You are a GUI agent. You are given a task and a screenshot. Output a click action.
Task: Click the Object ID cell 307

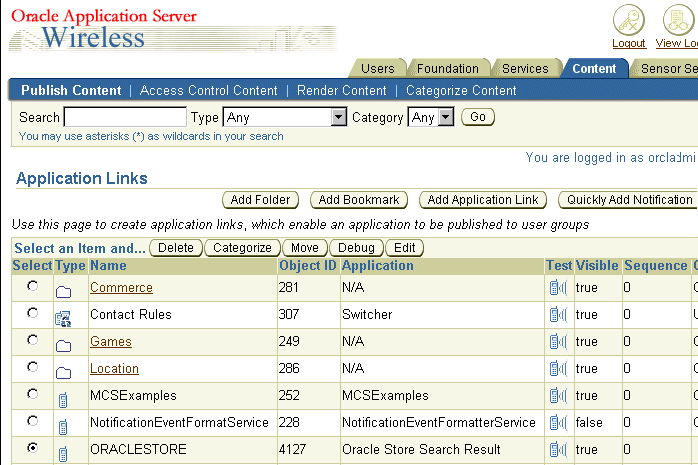tap(288, 315)
